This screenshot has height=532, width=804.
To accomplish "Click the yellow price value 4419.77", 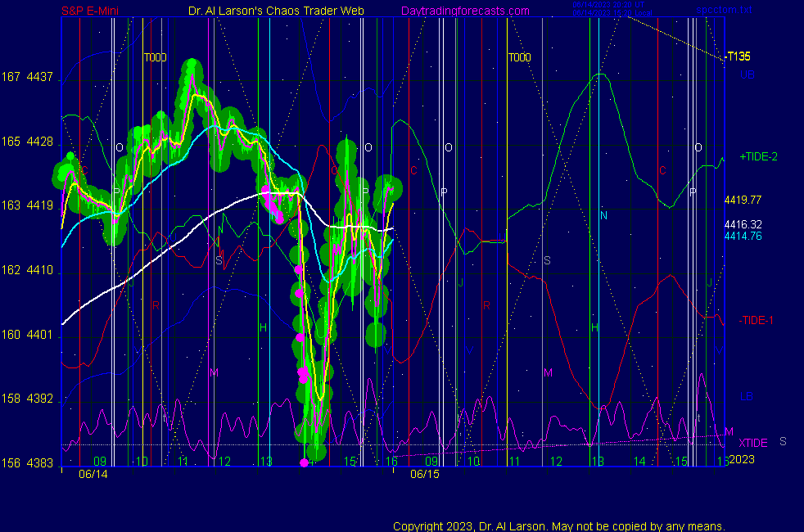I will (x=743, y=200).
